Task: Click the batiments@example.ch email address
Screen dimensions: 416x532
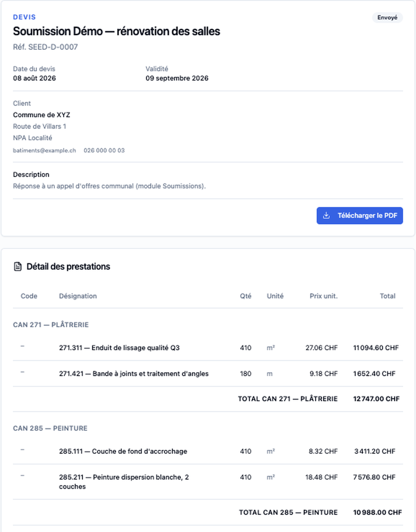Action: click(45, 151)
